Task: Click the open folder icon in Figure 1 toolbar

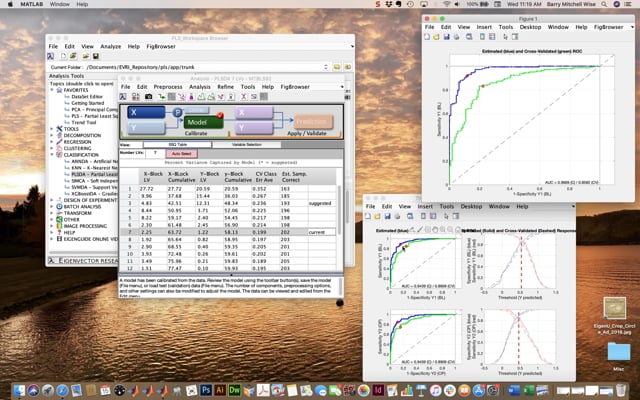Action: coord(436,37)
